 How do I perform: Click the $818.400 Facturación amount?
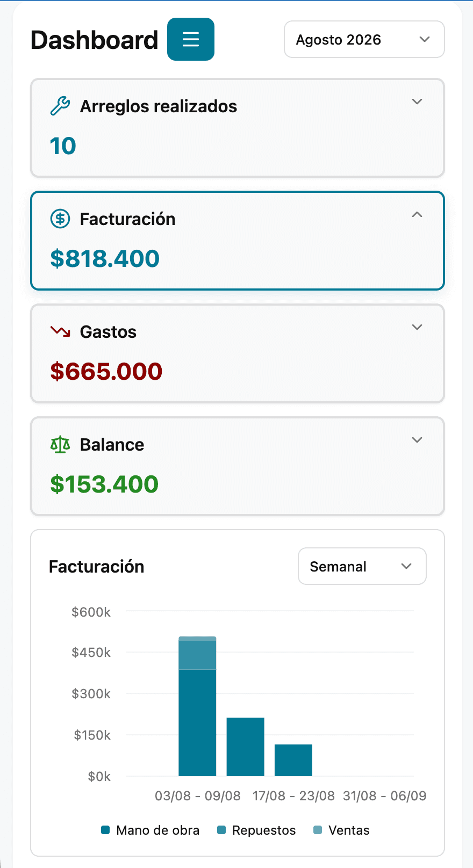105,258
